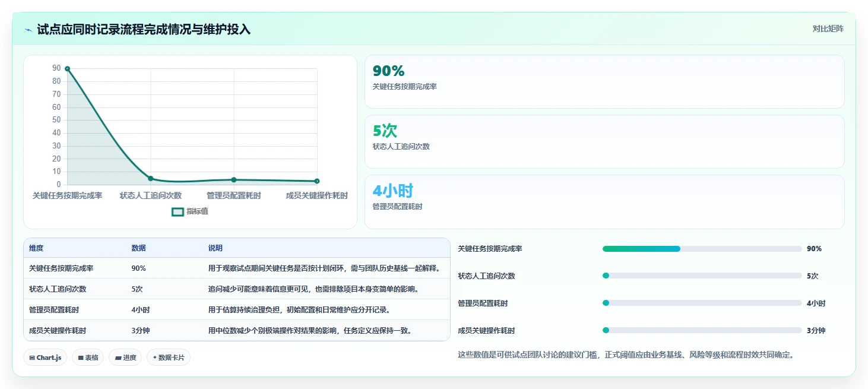Click description starting 用于观察试点期间
This screenshot has width=868, height=389.
pos(324,268)
